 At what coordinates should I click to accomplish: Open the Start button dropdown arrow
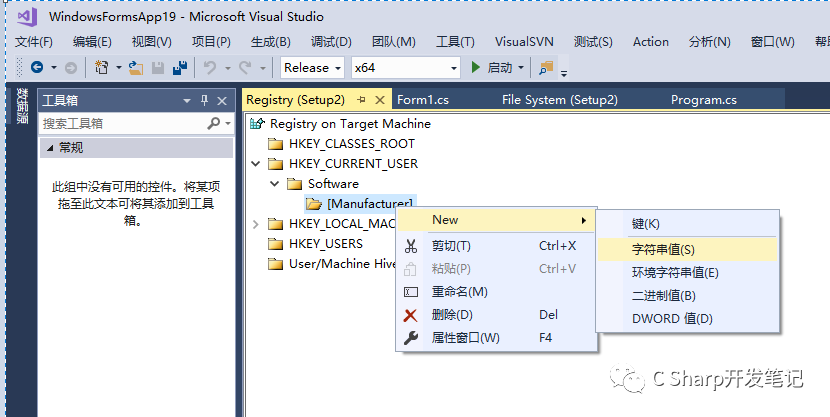521,68
